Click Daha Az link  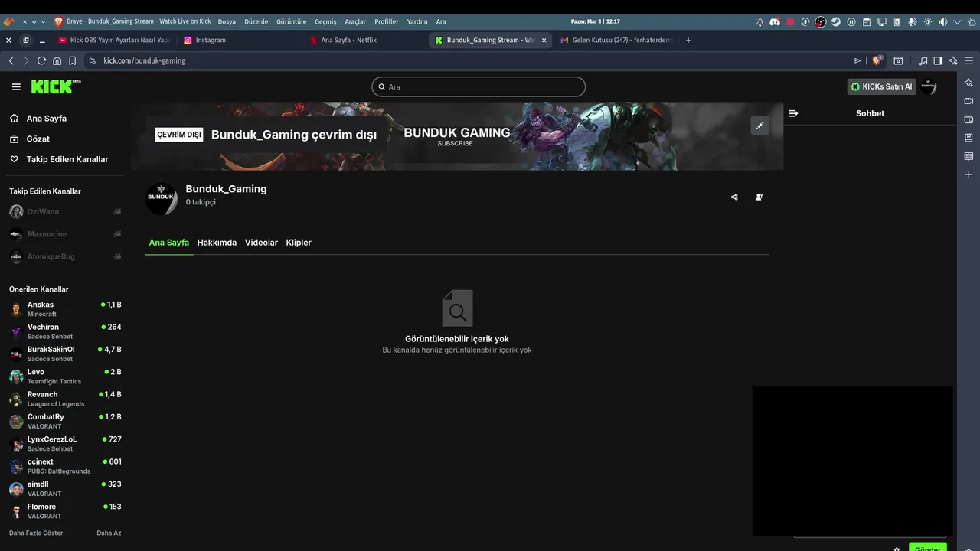coord(109,533)
